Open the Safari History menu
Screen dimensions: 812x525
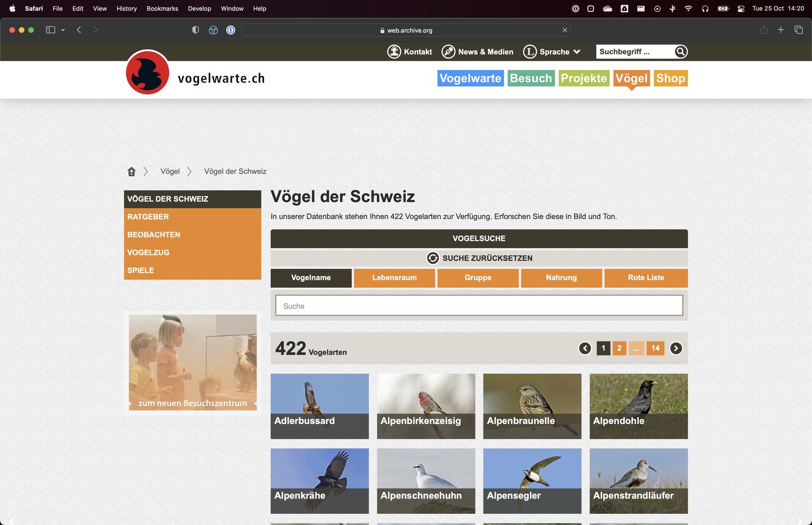(126, 9)
